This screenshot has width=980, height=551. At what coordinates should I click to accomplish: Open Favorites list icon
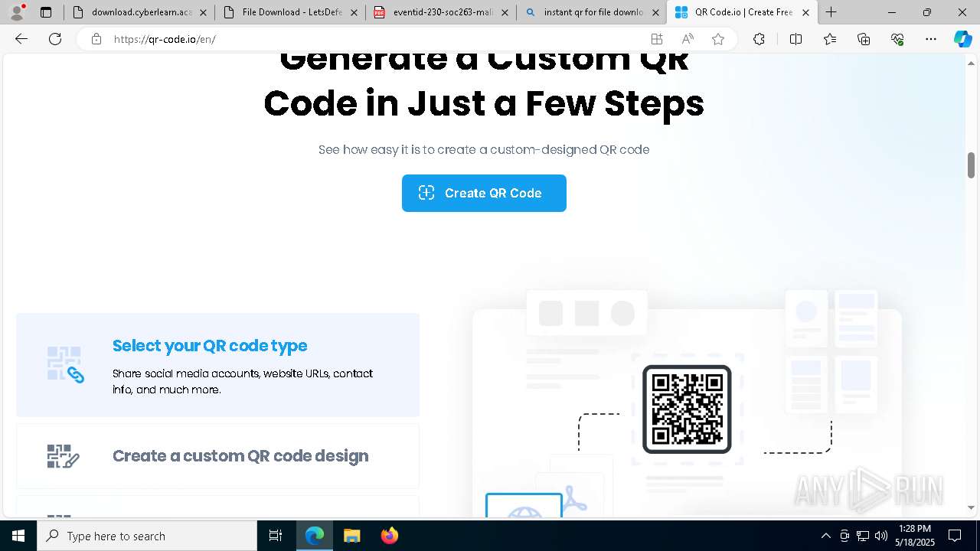click(830, 39)
